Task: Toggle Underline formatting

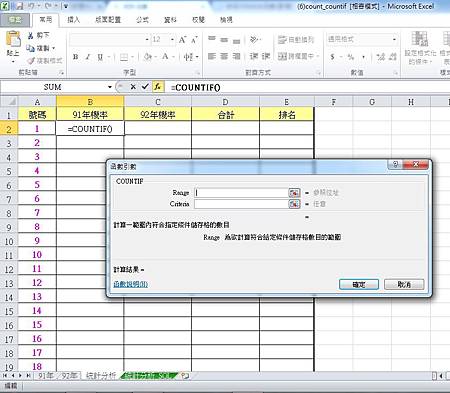Action: click(x=100, y=57)
